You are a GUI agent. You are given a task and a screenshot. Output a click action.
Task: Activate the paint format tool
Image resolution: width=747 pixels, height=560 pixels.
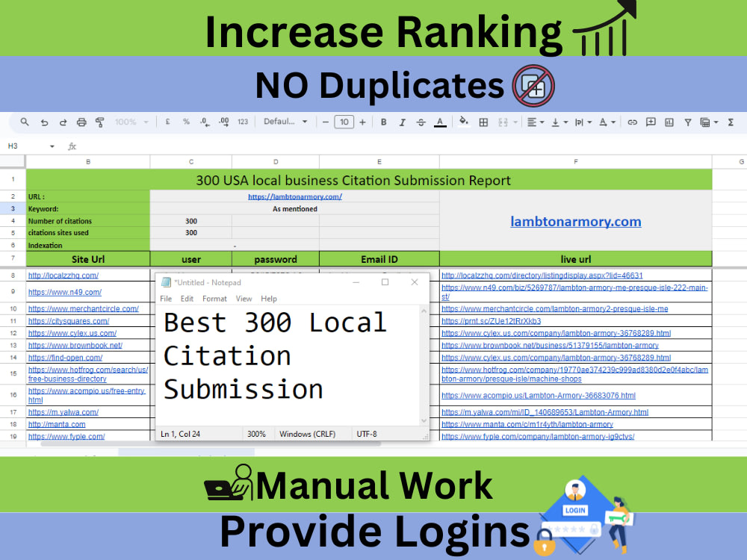[99, 122]
